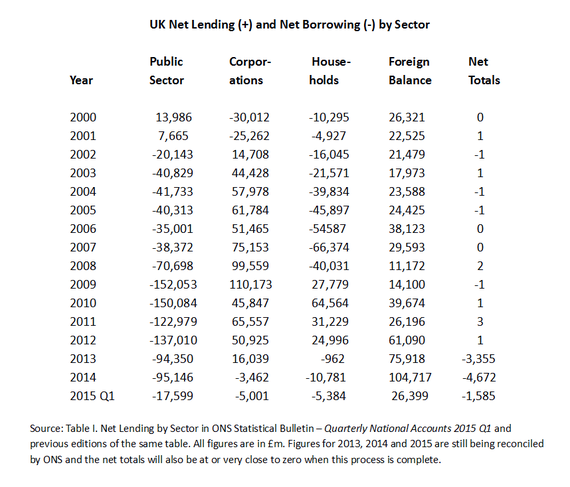570x487 pixels.
Task: Click the table title UK Net Lending
Action: tap(289, 25)
